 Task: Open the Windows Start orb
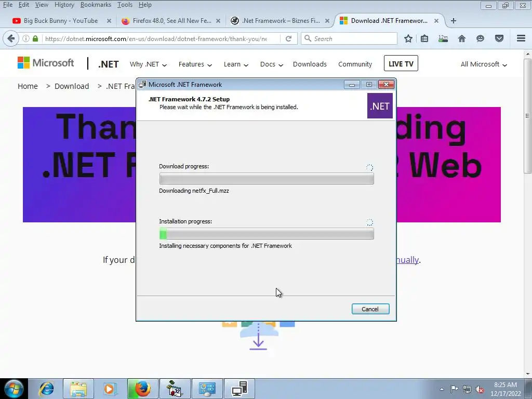pos(14,389)
